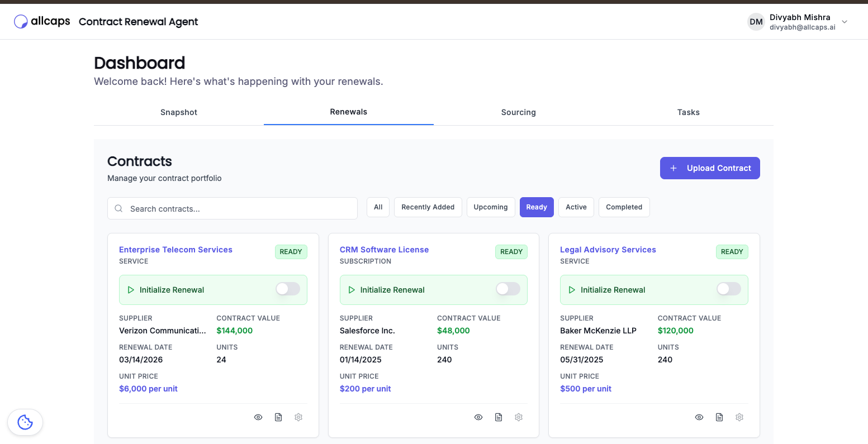Open cookie preferences icon
Image resolution: width=868 pixels, height=444 pixels.
click(x=25, y=422)
